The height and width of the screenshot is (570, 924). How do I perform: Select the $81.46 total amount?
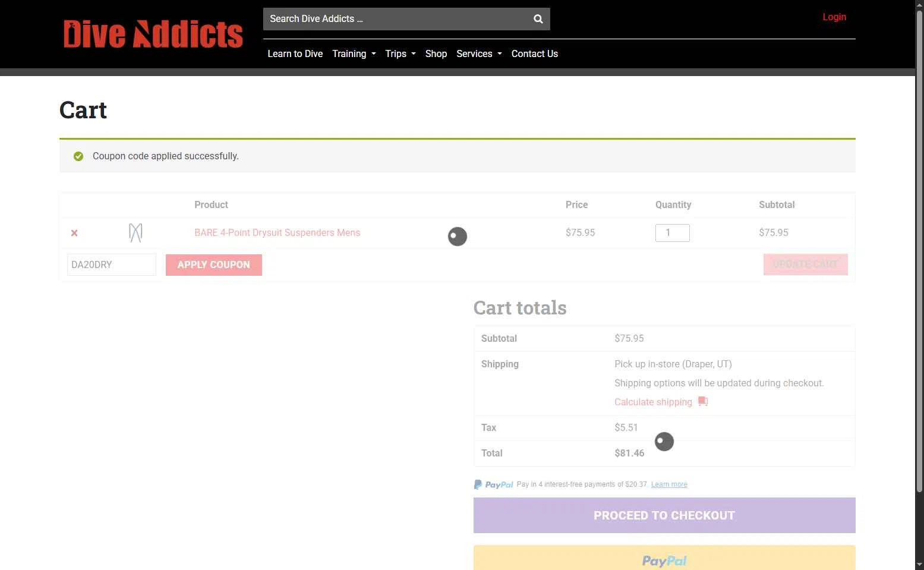click(x=629, y=453)
